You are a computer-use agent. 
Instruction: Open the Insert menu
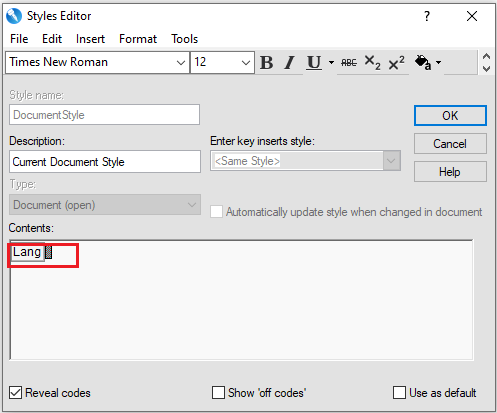[90, 39]
